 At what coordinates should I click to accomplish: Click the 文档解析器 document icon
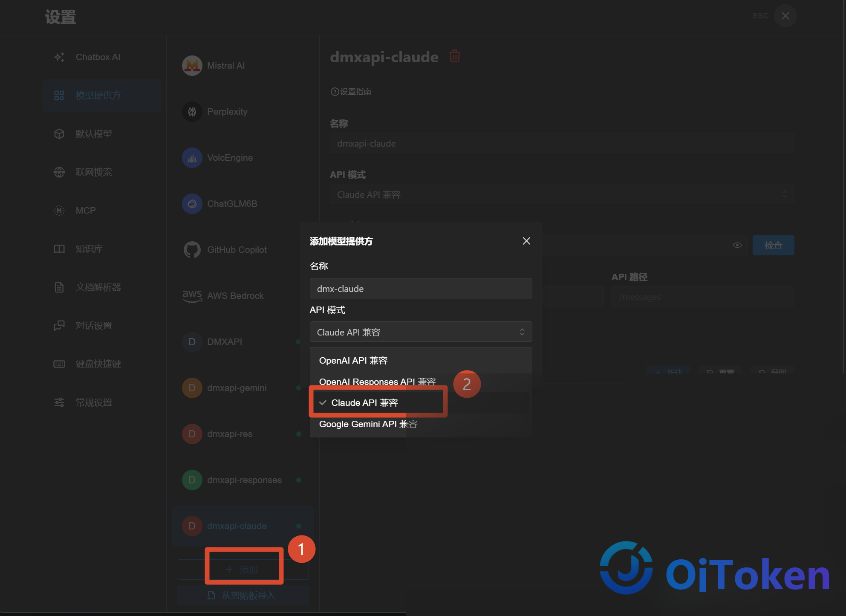click(x=59, y=287)
